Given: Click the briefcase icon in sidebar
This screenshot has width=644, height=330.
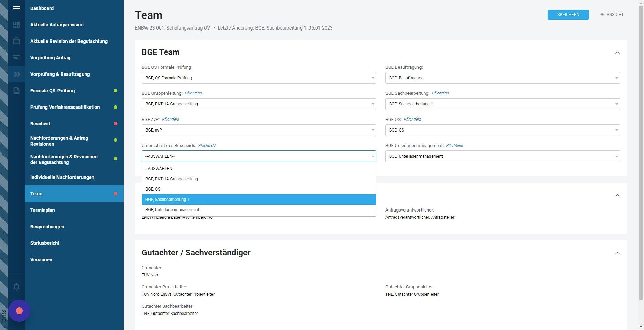Looking at the screenshot, I should click(x=17, y=41).
